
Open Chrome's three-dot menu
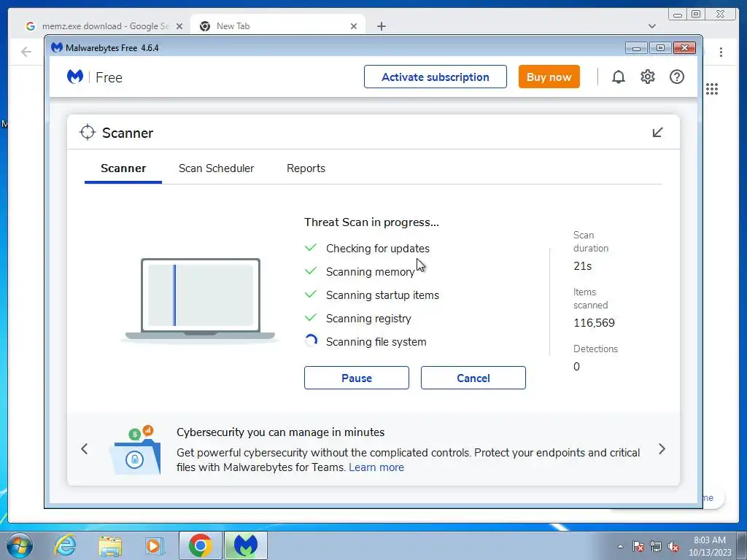(721, 52)
